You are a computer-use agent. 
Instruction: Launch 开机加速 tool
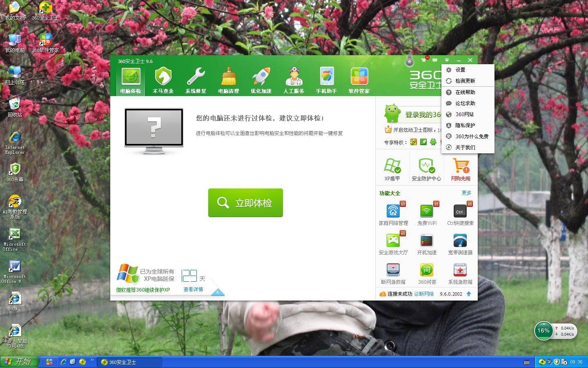(427, 244)
